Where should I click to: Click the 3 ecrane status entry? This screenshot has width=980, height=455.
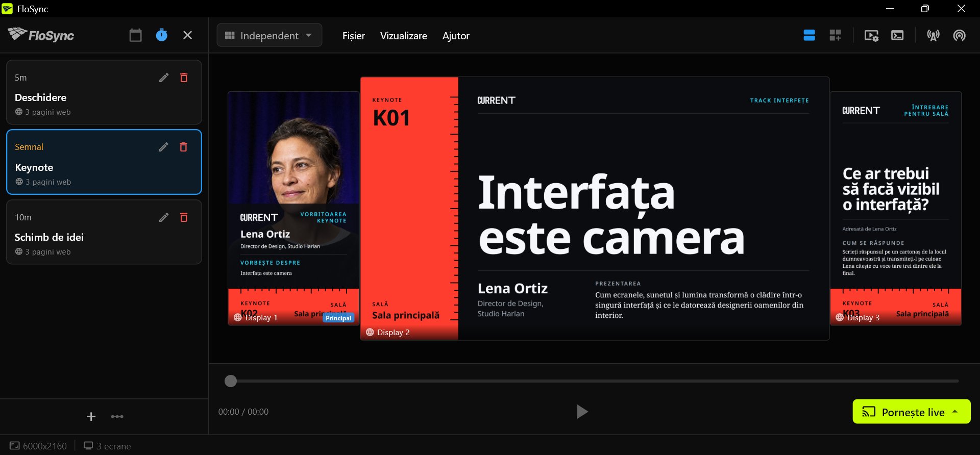(107, 446)
